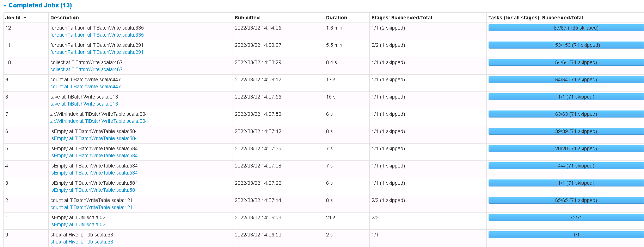
Task: Click the 89/89 tasks progress bar
Action: click(x=566, y=28)
